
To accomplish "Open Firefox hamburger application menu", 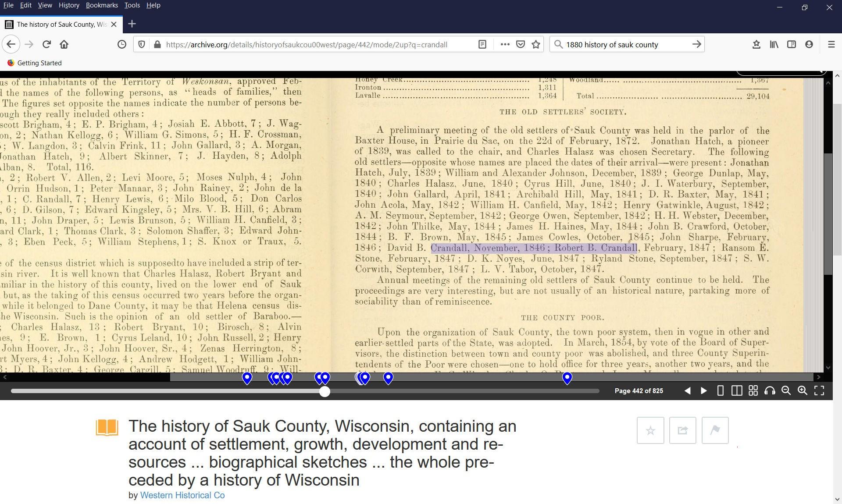I will [831, 44].
